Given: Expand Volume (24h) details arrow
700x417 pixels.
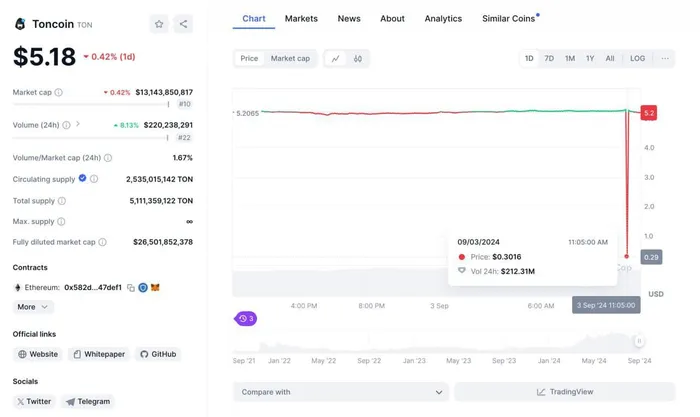Looking at the screenshot, I should tap(78, 124).
